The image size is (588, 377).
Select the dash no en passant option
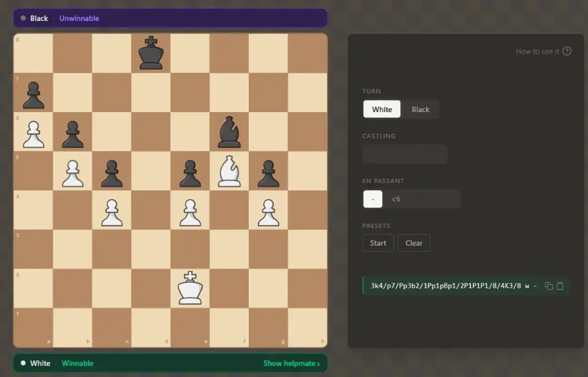(x=373, y=199)
